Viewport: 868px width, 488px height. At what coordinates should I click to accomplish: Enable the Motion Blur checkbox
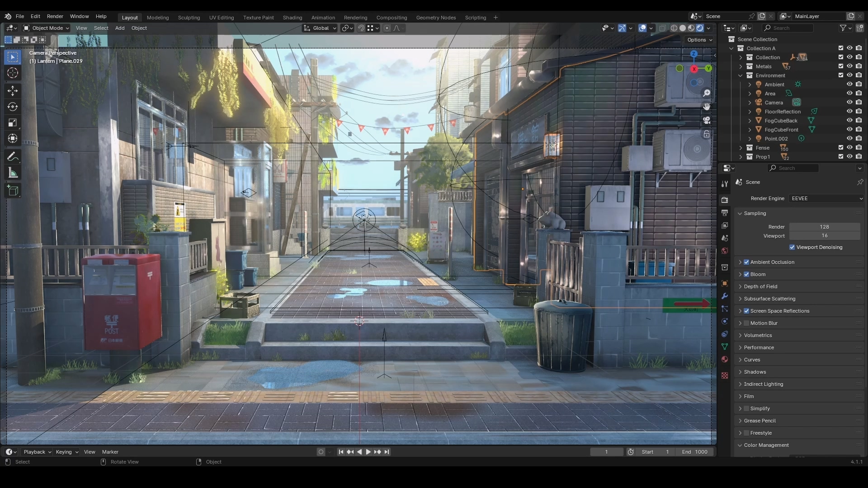746,323
